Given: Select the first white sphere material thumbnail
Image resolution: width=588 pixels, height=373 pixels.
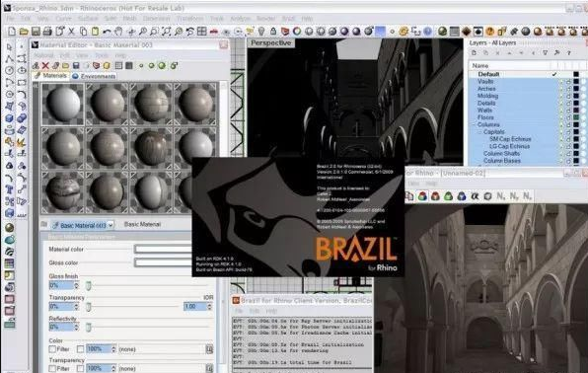Looking at the screenshot, I should coord(62,105).
